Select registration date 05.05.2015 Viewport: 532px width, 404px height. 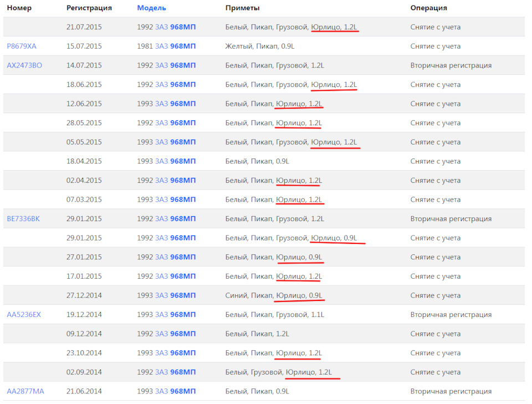84,142
